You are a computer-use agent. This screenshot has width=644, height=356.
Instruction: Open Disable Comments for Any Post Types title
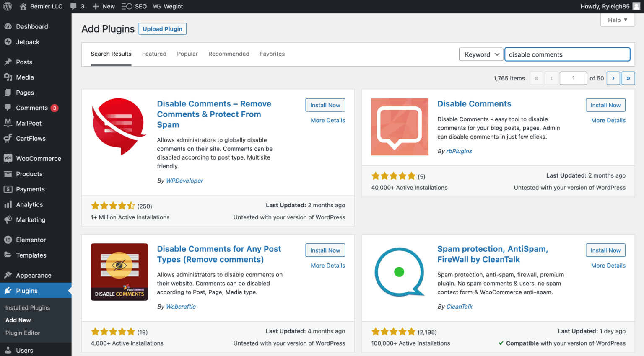(x=219, y=254)
